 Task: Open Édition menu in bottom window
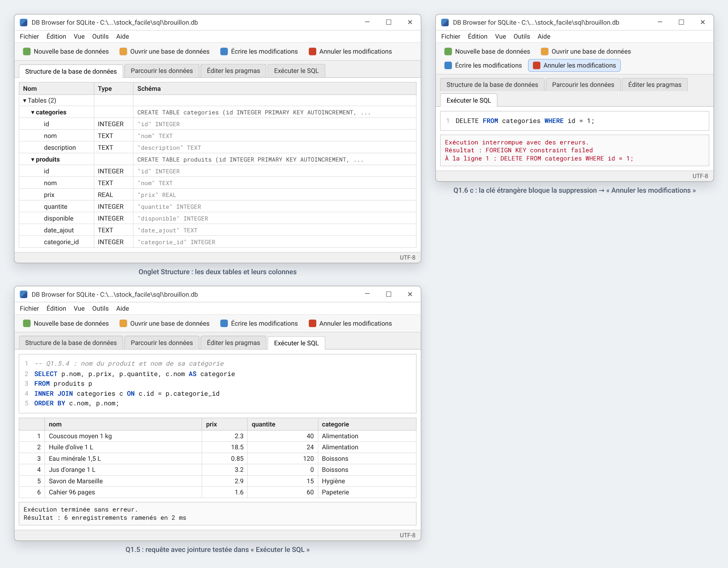pyautogui.click(x=56, y=308)
